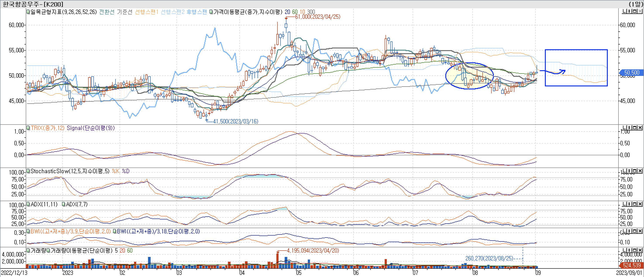644x277 pixels.
Task: Maximize the StochasticSlow panel with its square icon
Action: 635,171
